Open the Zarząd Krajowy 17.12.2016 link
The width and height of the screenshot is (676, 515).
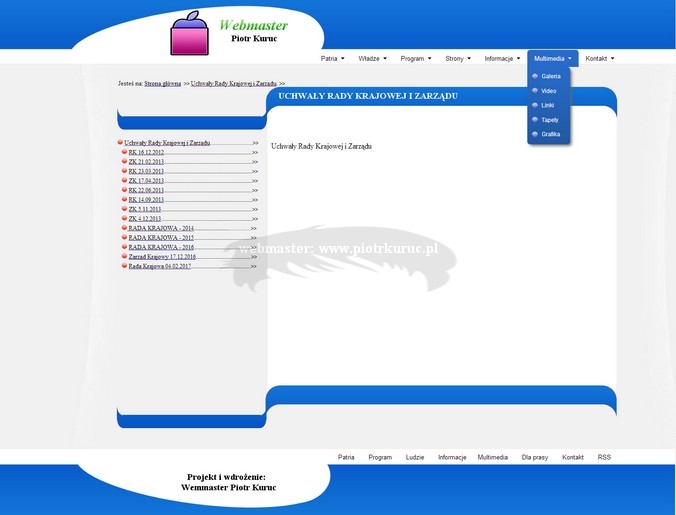[162, 257]
